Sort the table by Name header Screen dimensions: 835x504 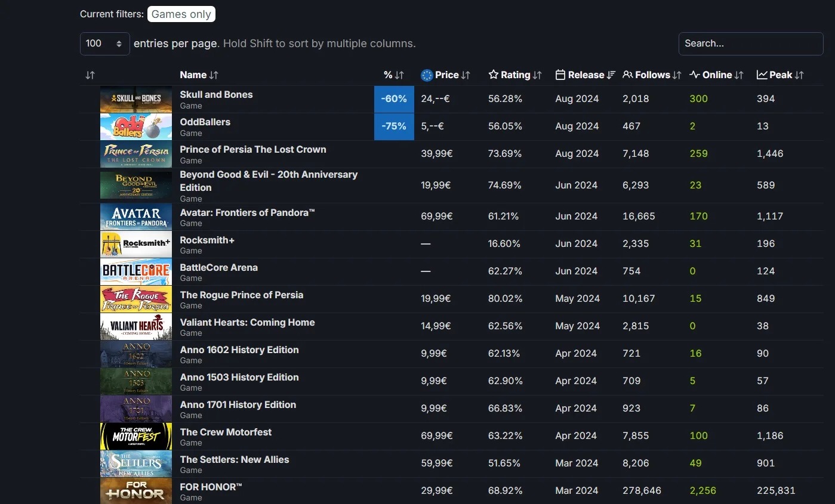click(x=199, y=75)
